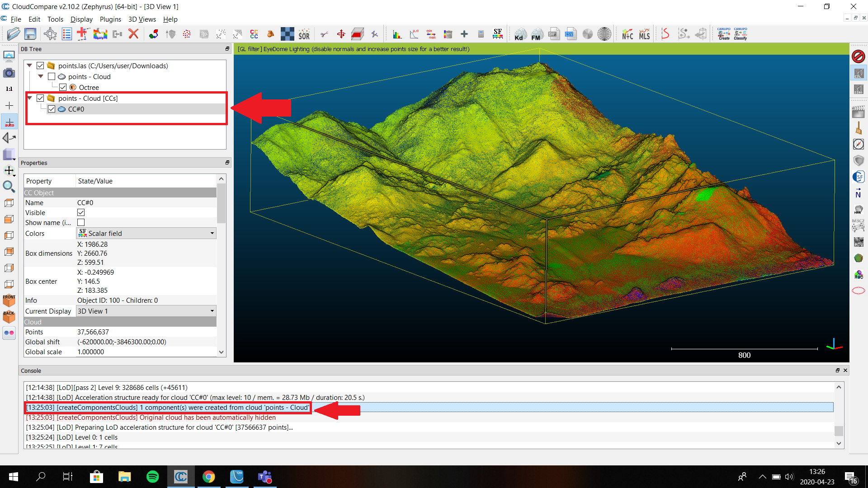The height and width of the screenshot is (488, 868).
Task: Open the 3D Views menu
Action: [x=142, y=19]
